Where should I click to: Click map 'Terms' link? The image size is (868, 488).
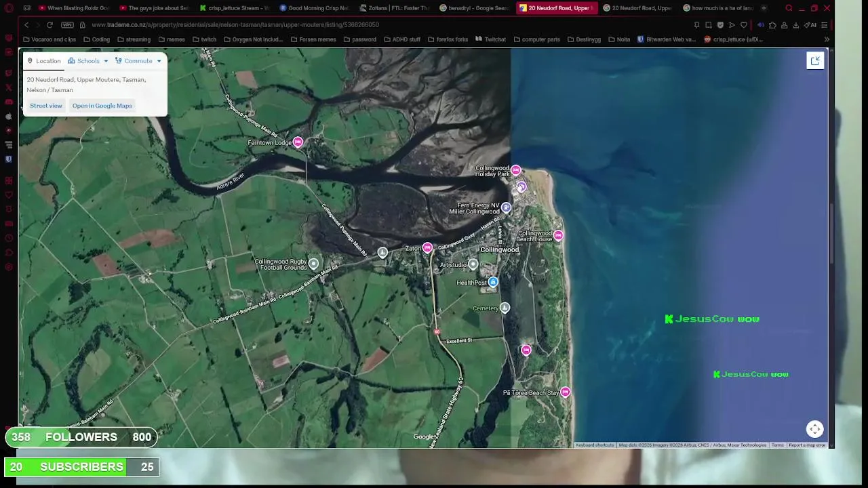(777, 445)
